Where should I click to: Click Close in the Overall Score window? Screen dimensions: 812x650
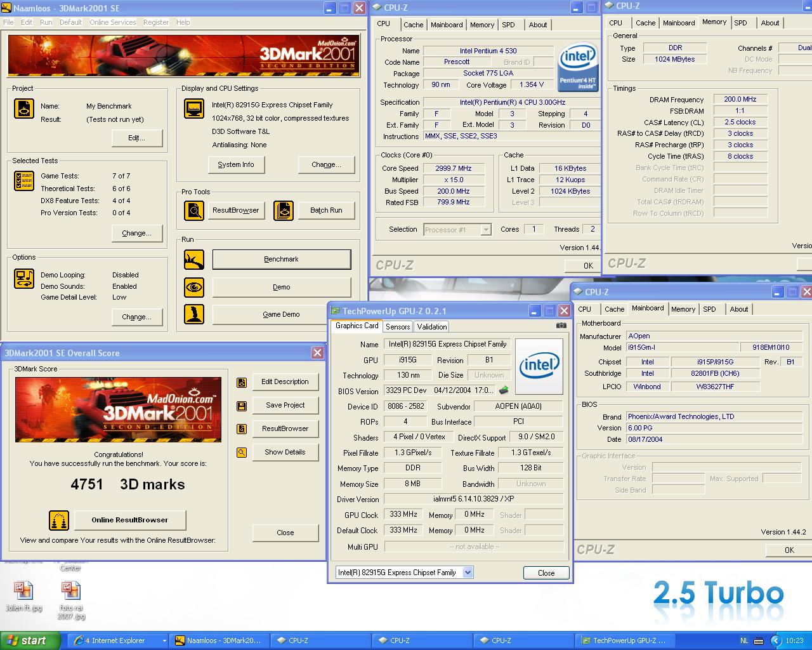[x=285, y=533]
